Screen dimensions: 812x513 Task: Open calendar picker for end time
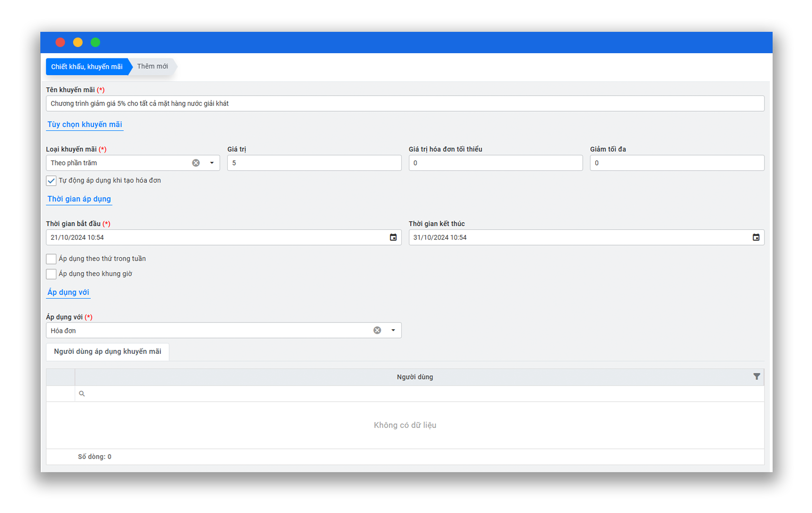[756, 237]
